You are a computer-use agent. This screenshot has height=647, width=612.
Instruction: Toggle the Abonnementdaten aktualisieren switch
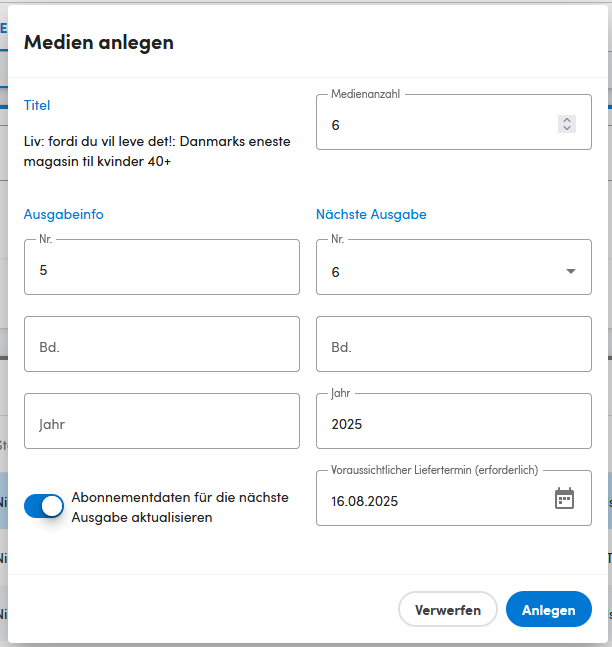[x=44, y=506]
